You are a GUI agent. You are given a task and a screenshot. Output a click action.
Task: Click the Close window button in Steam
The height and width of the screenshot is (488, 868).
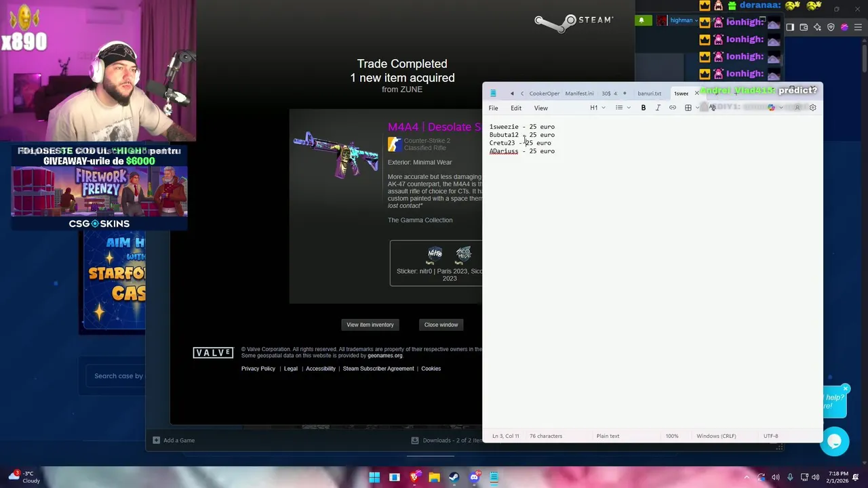[441, 325]
